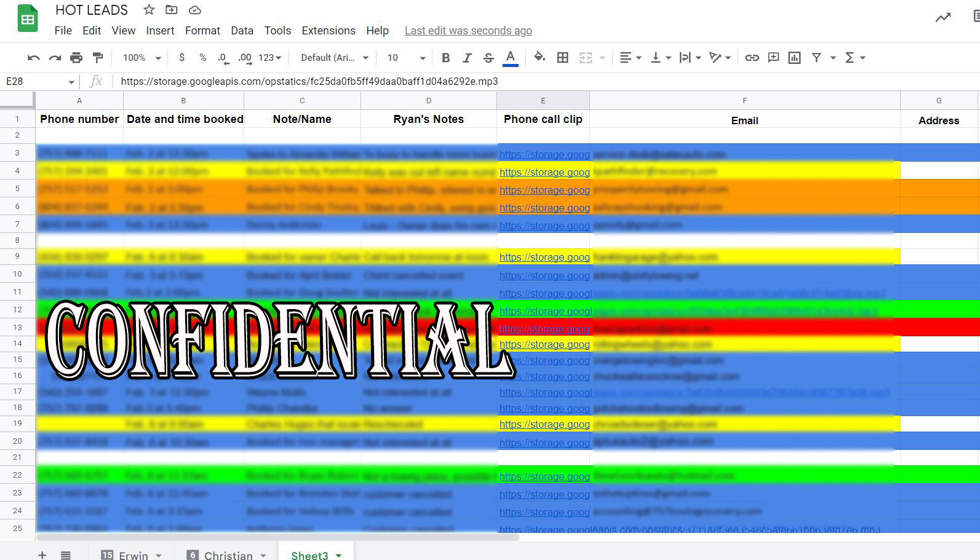Open the Christian tab options arrow
The height and width of the screenshot is (560, 980).
263,556
